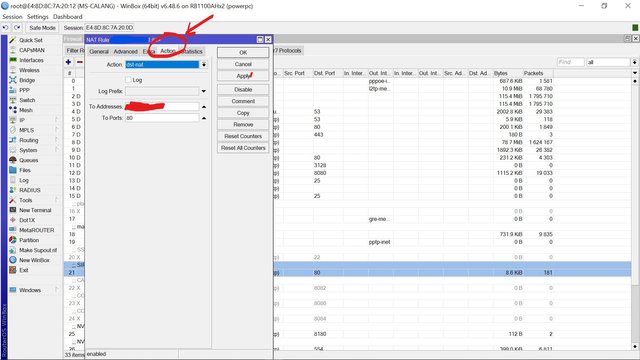Open the Dot1X menu

click(x=27, y=220)
